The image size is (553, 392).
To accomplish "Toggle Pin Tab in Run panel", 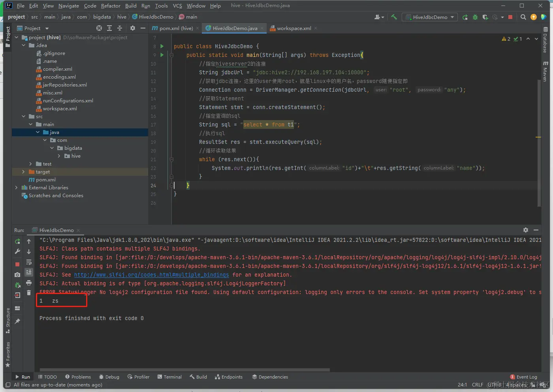I will tap(17, 321).
